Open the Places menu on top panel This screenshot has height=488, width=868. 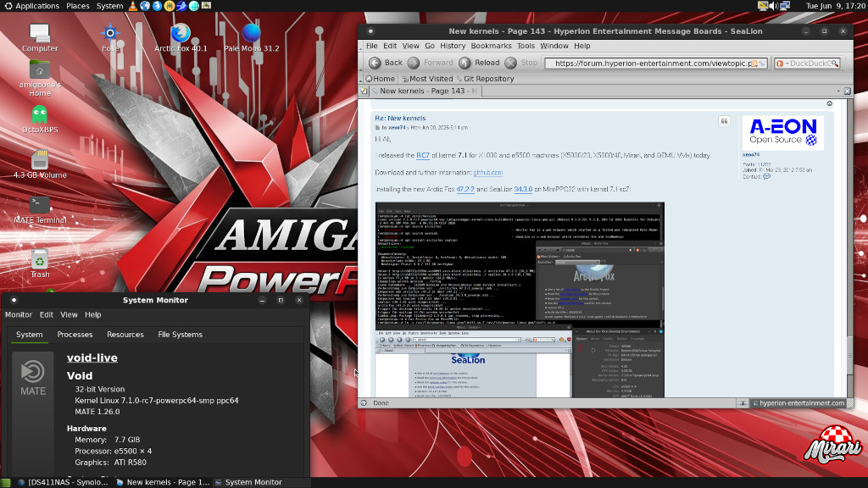(x=77, y=6)
